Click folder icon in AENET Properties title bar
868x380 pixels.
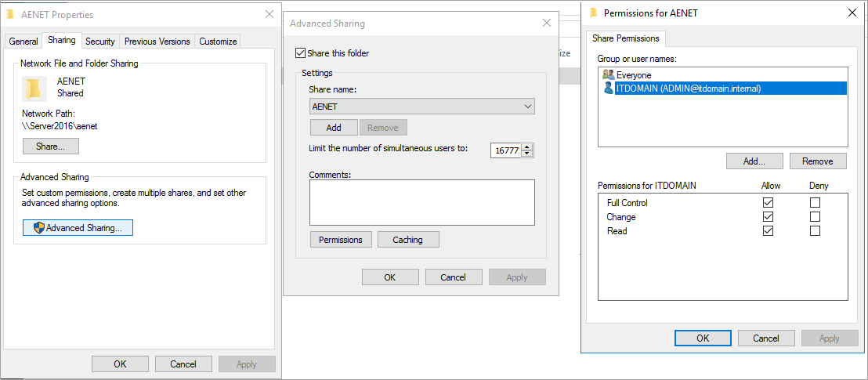[10, 14]
